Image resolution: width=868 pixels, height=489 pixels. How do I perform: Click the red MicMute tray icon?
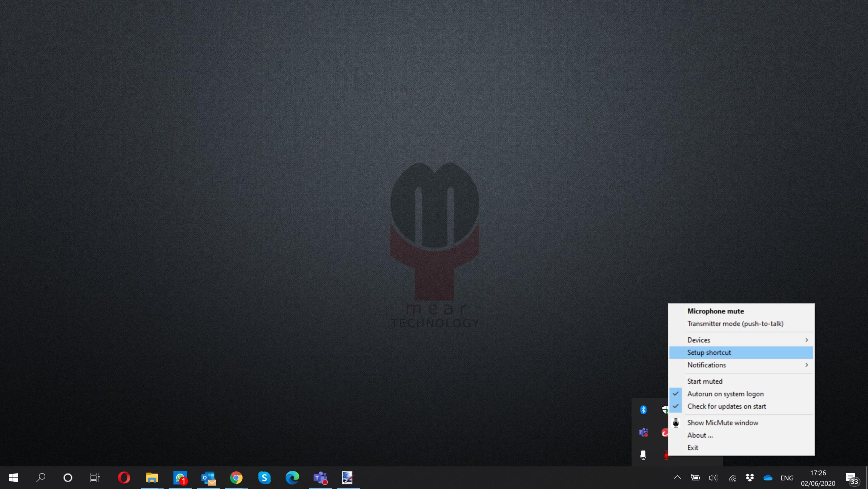(x=666, y=455)
